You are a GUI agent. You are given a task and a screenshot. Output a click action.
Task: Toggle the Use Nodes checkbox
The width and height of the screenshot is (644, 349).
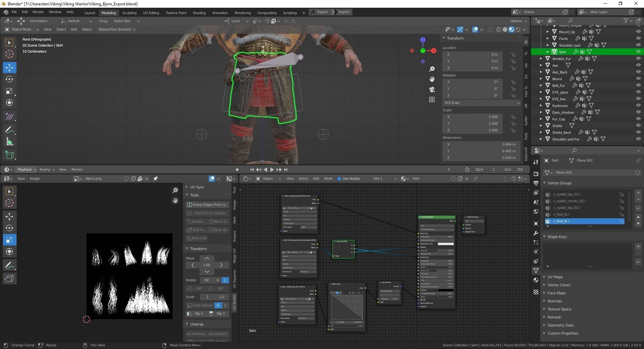click(x=339, y=179)
